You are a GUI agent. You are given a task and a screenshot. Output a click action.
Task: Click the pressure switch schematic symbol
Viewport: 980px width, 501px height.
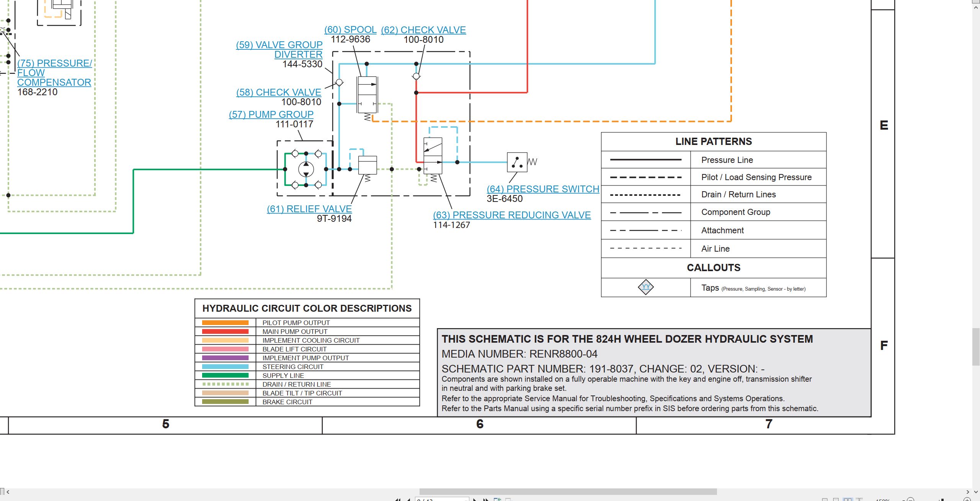(517, 162)
